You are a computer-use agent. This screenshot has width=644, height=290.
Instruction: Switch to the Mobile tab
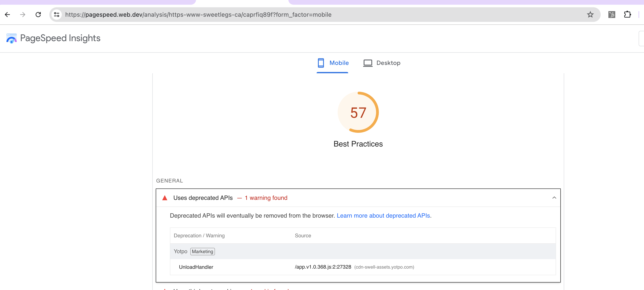tap(333, 63)
